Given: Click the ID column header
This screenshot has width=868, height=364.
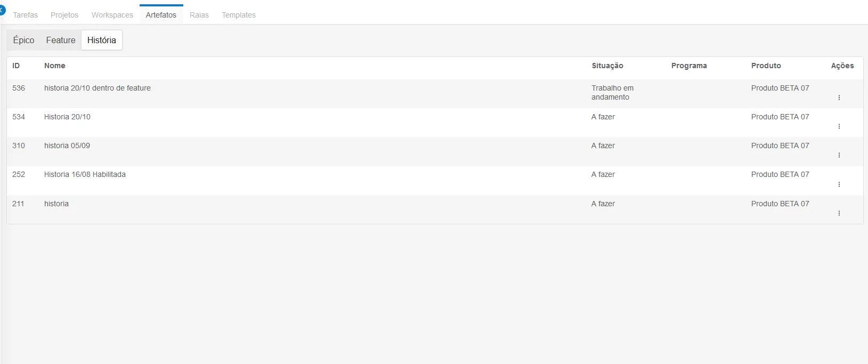Looking at the screenshot, I should click(x=16, y=66).
